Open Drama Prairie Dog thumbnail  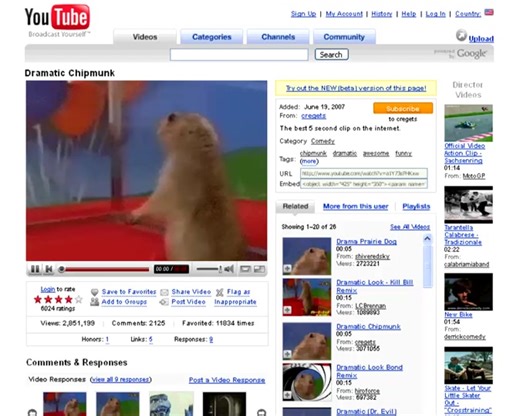(307, 256)
